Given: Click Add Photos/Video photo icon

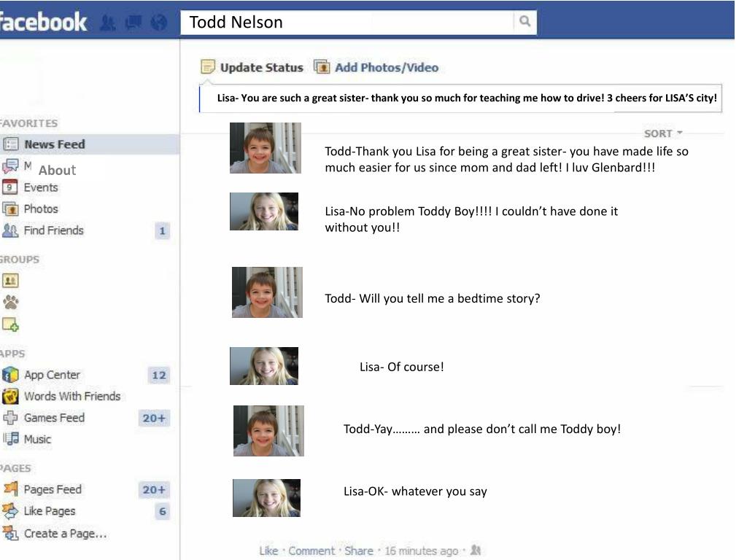Looking at the screenshot, I should [x=322, y=67].
